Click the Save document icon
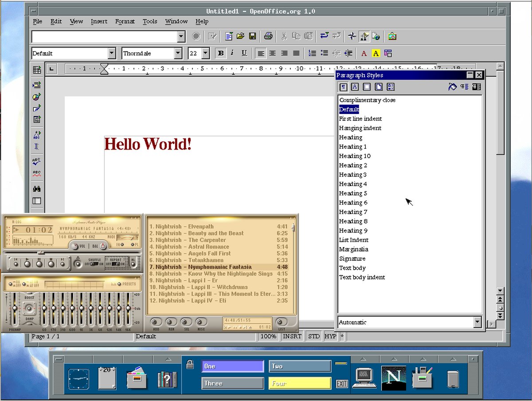This screenshot has height=401, width=532. click(252, 36)
